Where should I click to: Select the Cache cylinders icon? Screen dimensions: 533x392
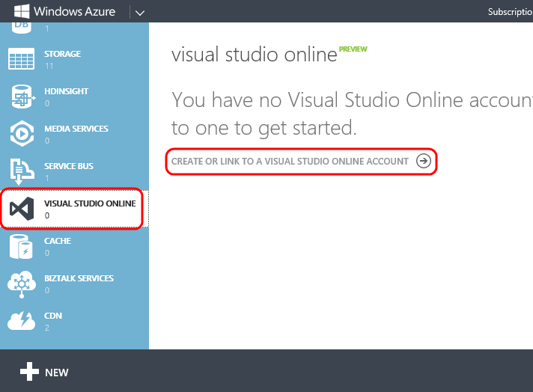click(21, 247)
